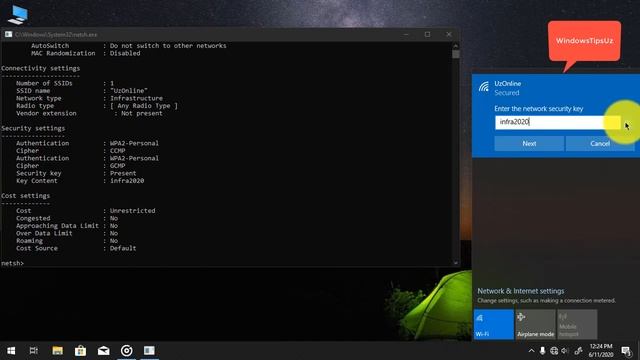
Task: Click the SSID name value "UzOnline"
Action: coord(129,91)
